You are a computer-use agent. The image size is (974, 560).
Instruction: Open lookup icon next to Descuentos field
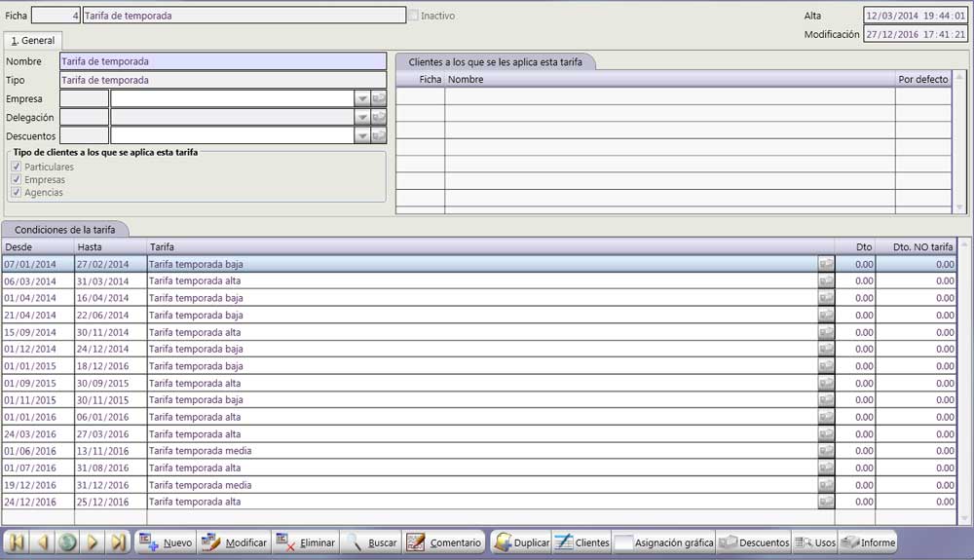(x=378, y=136)
